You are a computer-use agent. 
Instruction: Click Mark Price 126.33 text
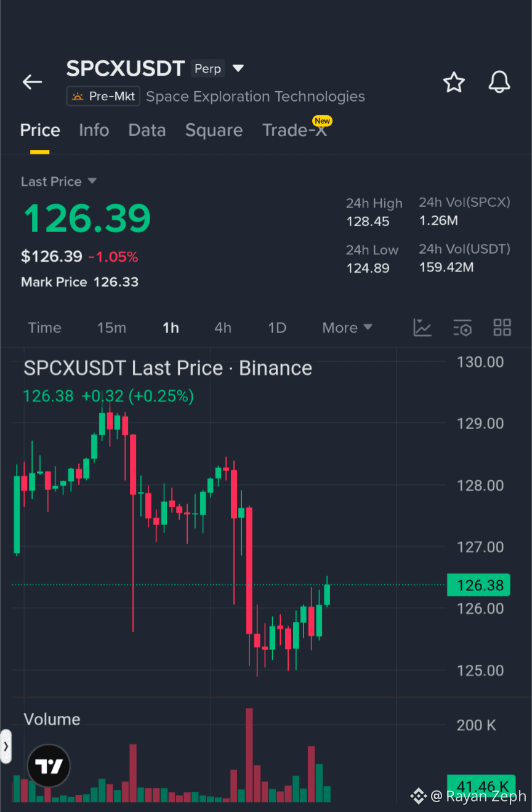pos(79,283)
